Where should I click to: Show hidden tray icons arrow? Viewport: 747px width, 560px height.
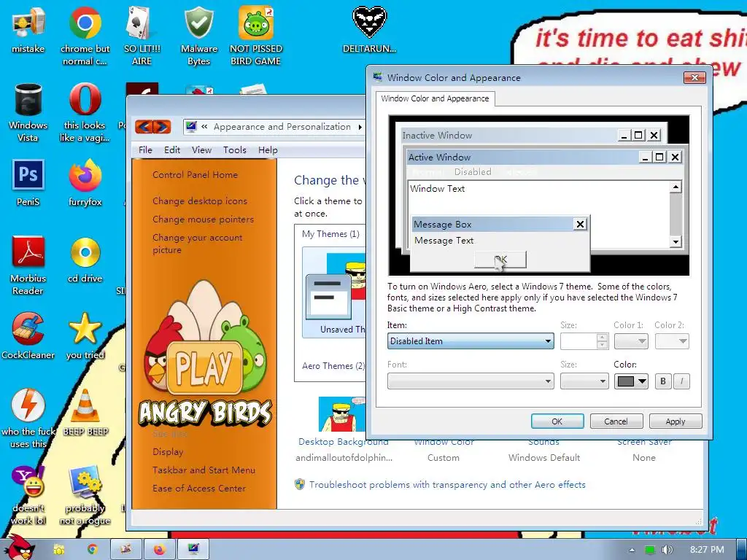point(632,550)
